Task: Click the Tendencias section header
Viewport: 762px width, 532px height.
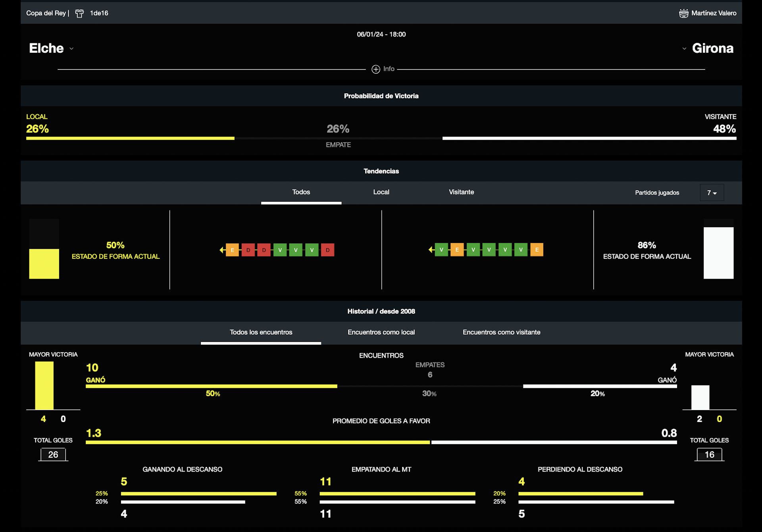Action: 381,172
